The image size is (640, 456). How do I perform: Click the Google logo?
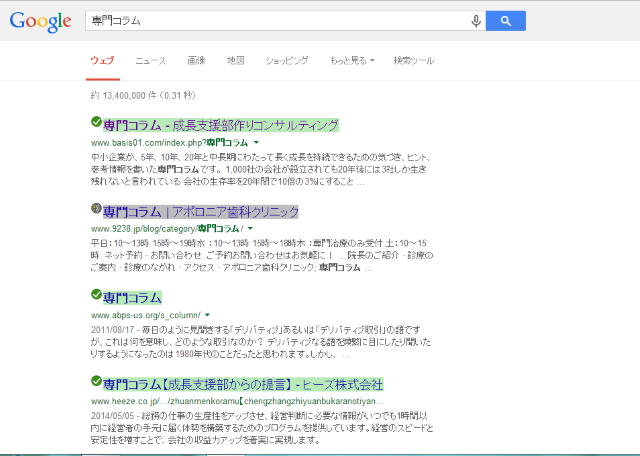40,21
